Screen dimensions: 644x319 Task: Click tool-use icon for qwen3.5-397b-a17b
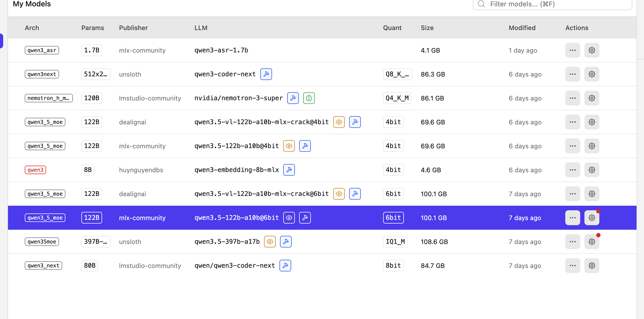tap(286, 242)
